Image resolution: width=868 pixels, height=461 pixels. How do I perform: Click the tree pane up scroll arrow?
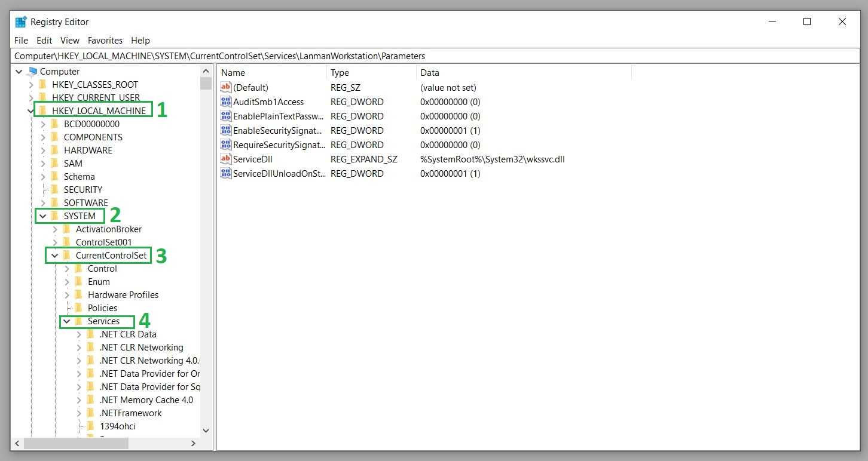(206, 71)
